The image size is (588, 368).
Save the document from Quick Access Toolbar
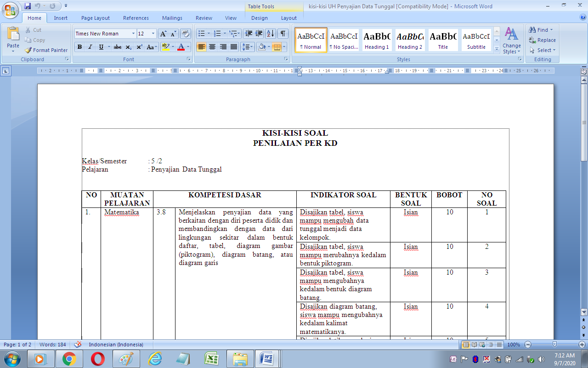tap(28, 6)
